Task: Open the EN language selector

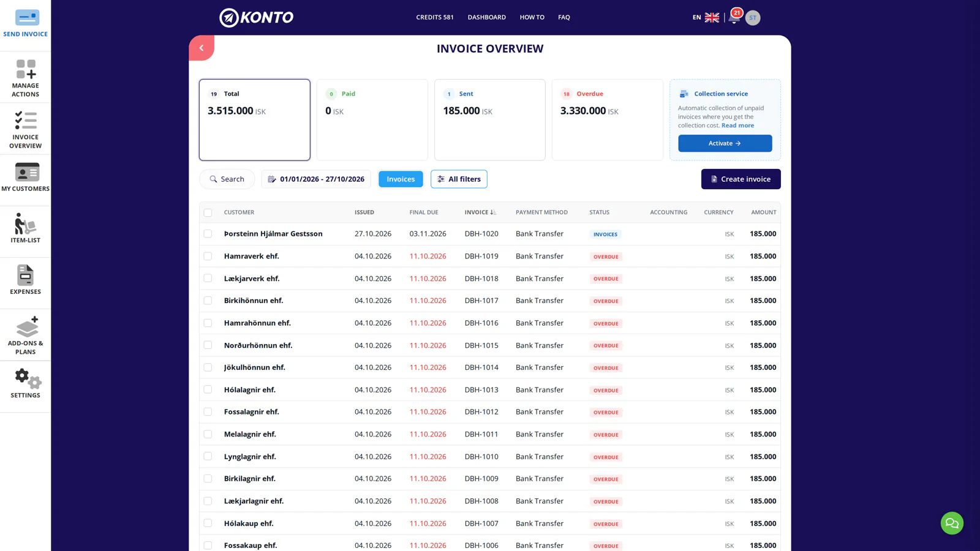Action: [706, 17]
